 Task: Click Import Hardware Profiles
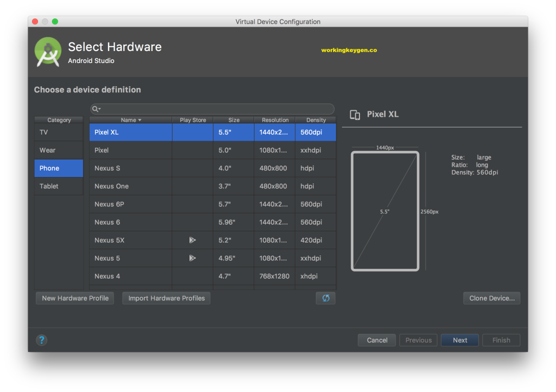(x=166, y=298)
